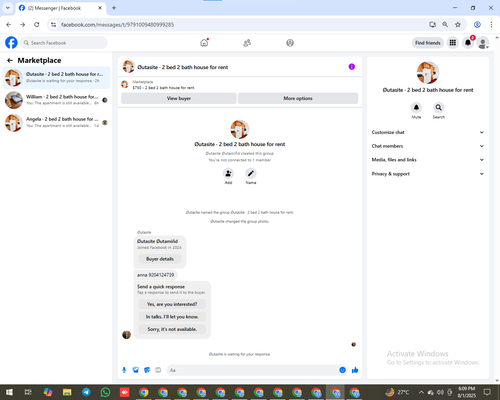Click the View buyer button
The width and height of the screenshot is (500, 400).
[179, 98]
